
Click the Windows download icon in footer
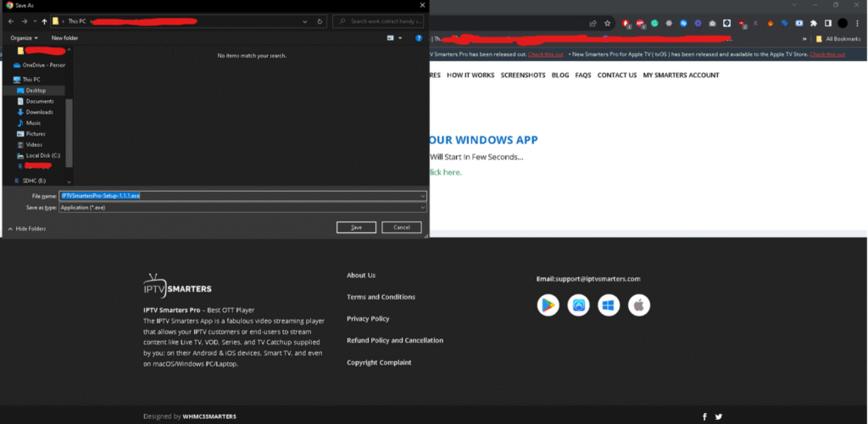pos(609,305)
